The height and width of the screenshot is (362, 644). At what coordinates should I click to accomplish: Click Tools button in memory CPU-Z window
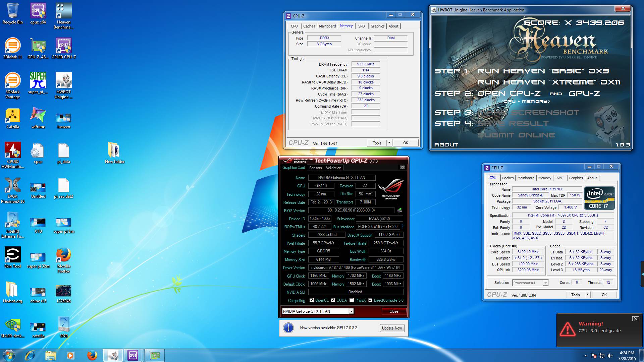(377, 143)
